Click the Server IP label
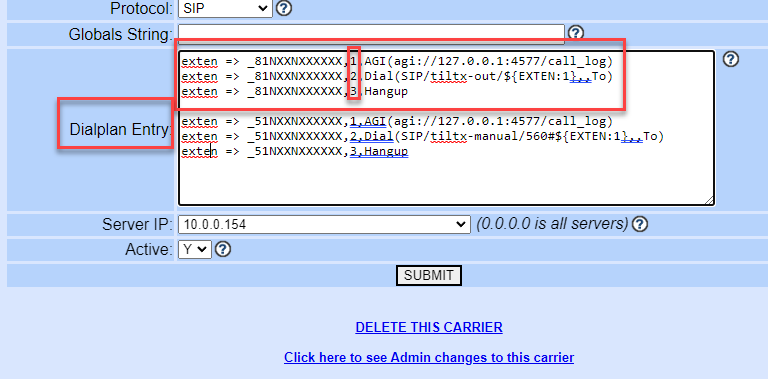 (x=138, y=225)
